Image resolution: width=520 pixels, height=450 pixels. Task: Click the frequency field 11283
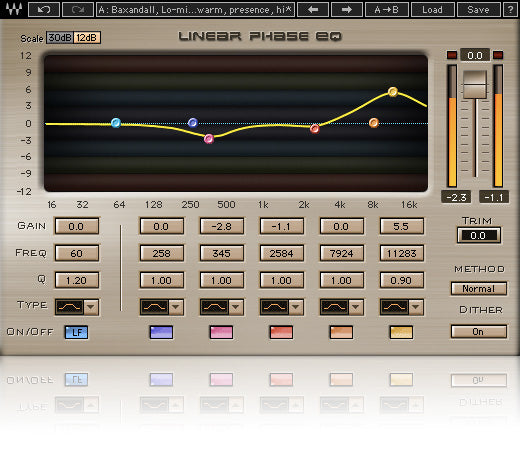402,253
